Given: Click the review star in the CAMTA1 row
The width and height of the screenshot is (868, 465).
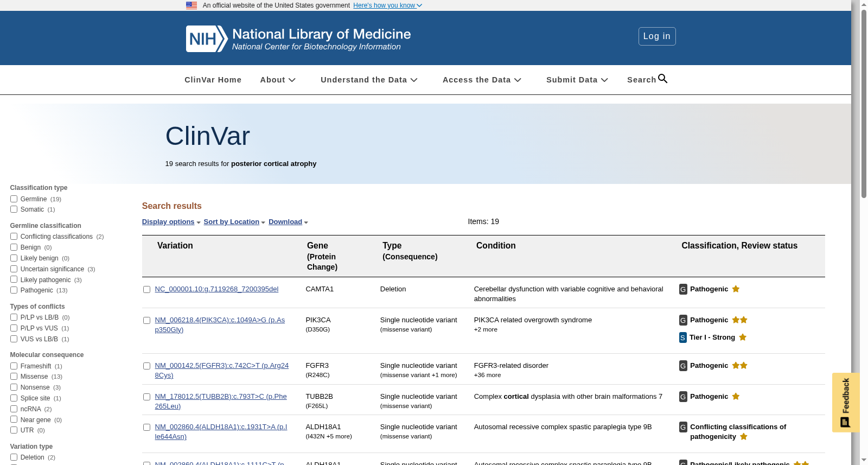Looking at the screenshot, I should point(736,289).
